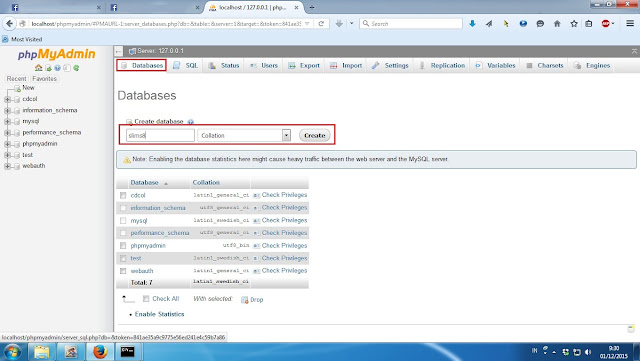Click the Firefox home icon
Viewport: 640px width, 361px height.
557,24
